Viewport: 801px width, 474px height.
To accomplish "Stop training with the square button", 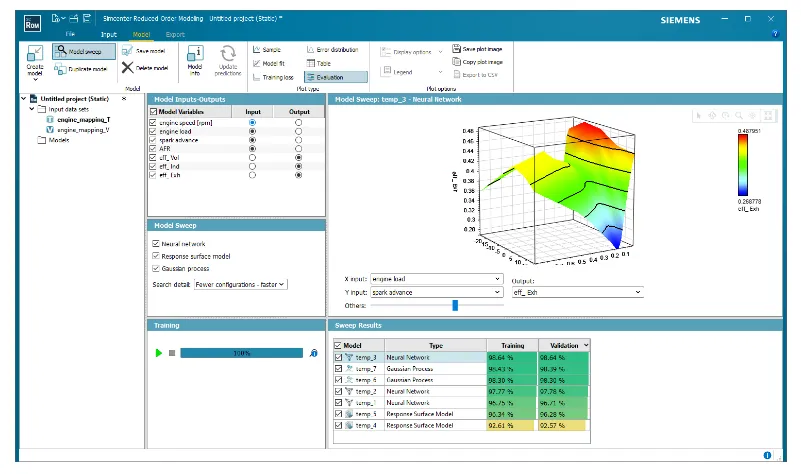I will [x=172, y=353].
